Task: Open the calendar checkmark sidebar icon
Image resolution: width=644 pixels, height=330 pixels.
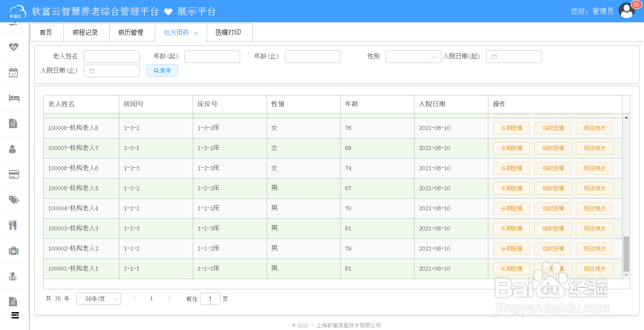Action: coord(14,72)
